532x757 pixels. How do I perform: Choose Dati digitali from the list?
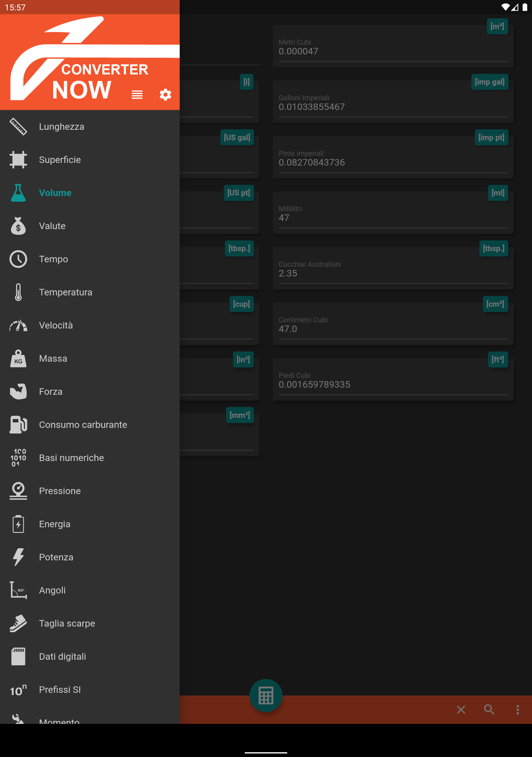tap(62, 656)
